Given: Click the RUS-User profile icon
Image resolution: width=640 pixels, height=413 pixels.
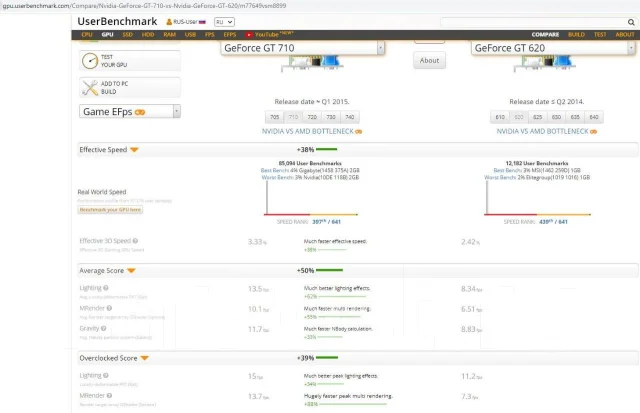Looking at the screenshot, I should click(169, 22).
